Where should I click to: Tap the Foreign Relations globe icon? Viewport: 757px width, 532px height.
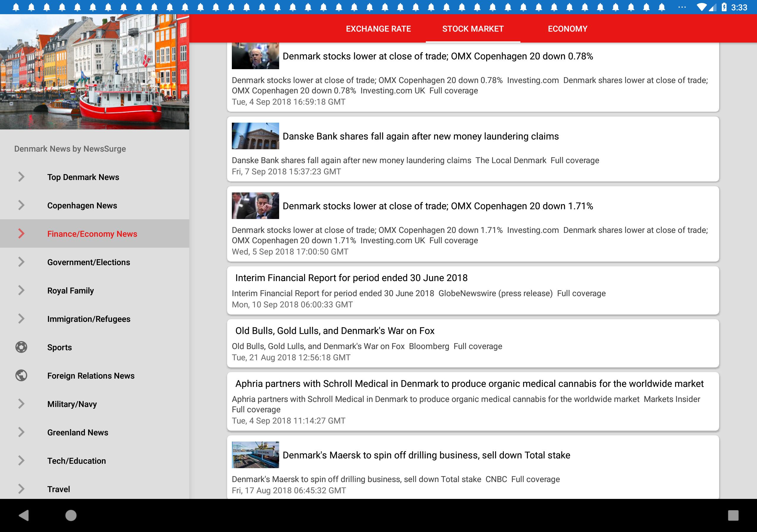[21, 375]
